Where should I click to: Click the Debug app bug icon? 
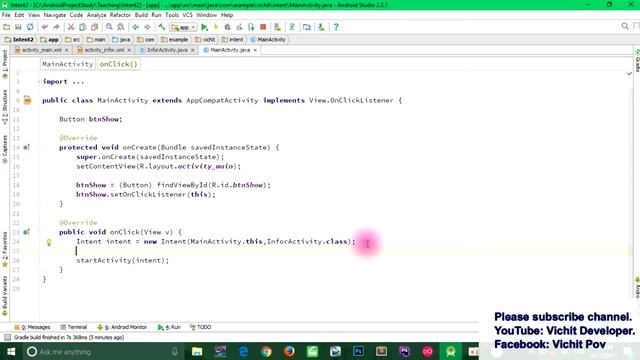[x=227, y=27]
